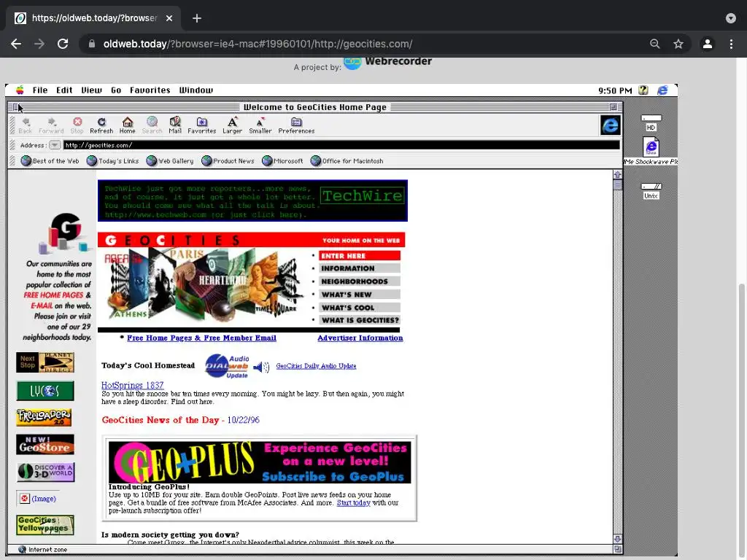
Task: Open Free Home Pages & Free Member Email link
Action: 201,338
